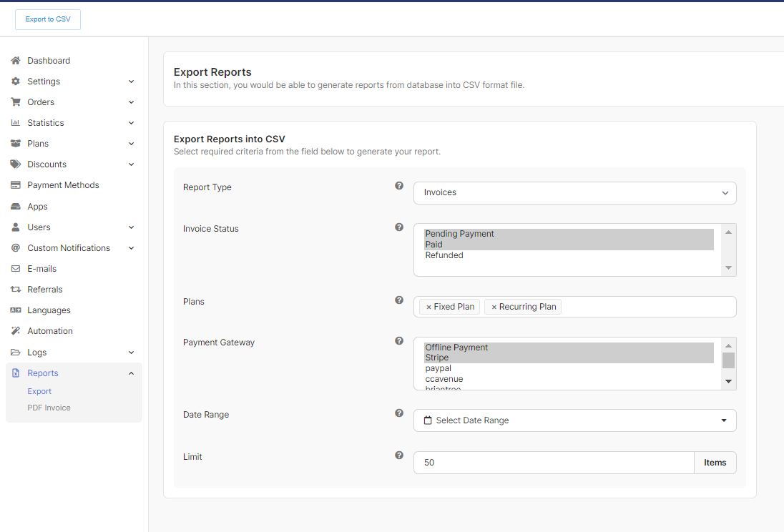
Task: Select Pending Payment in Invoice Status
Action: pos(569,234)
